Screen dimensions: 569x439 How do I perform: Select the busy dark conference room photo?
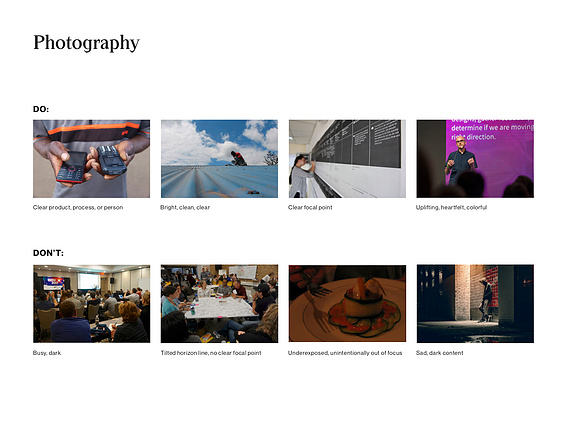(91, 304)
